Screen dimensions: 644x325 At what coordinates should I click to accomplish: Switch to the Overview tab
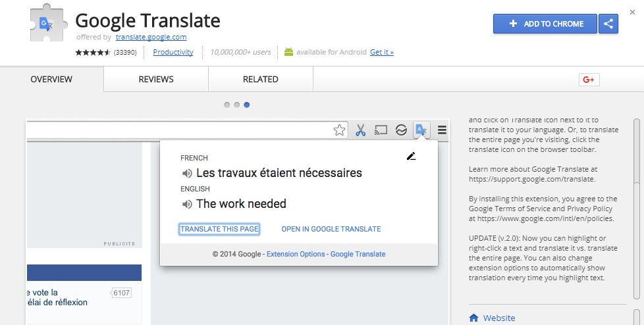click(51, 79)
